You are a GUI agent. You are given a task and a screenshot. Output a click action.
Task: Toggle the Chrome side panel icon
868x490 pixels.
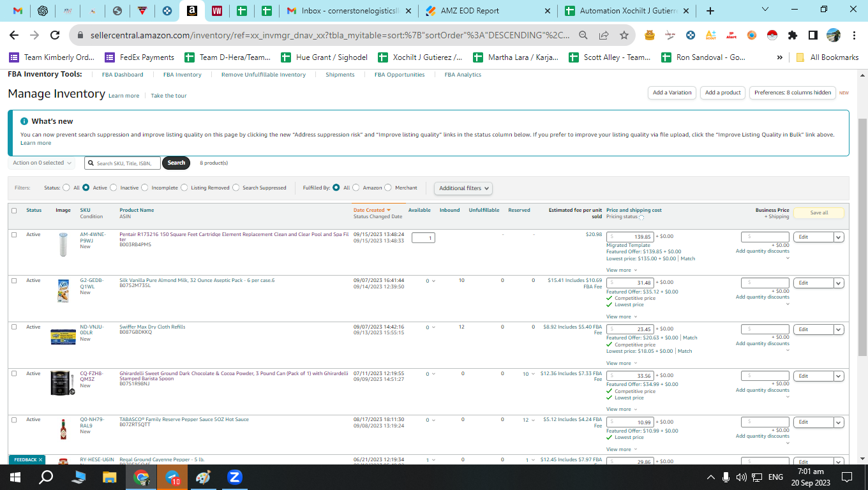coord(813,35)
